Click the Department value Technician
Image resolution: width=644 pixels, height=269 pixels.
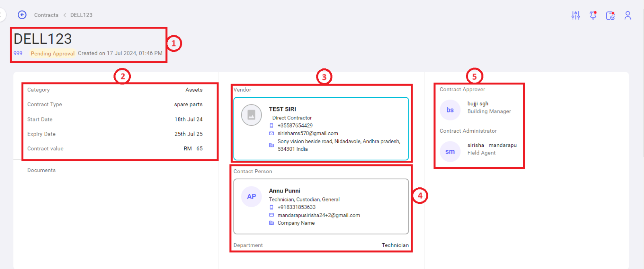point(395,245)
